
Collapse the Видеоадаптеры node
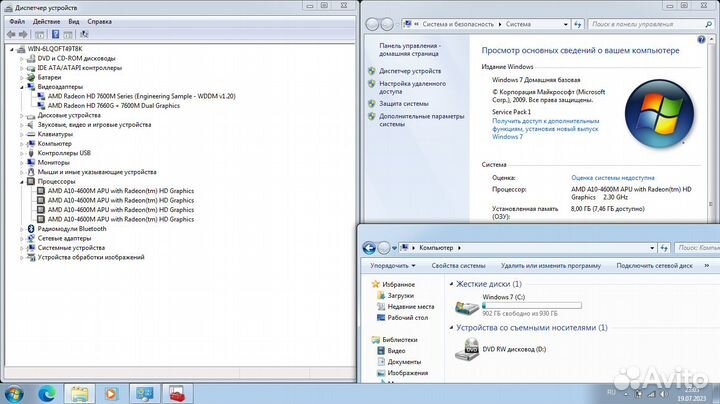[x=22, y=87]
